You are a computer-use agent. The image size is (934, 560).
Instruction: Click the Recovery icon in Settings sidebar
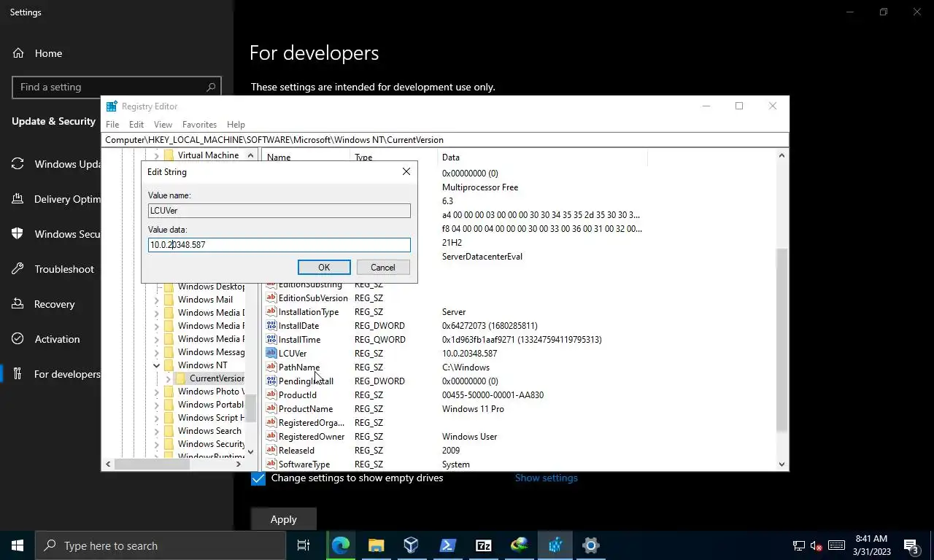(x=18, y=304)
